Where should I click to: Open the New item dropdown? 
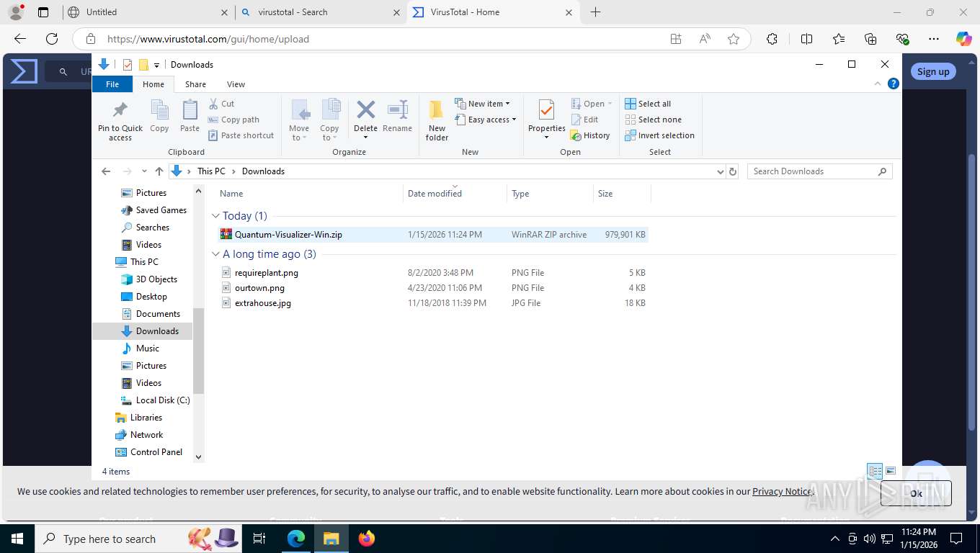click(x=482, y=104)
